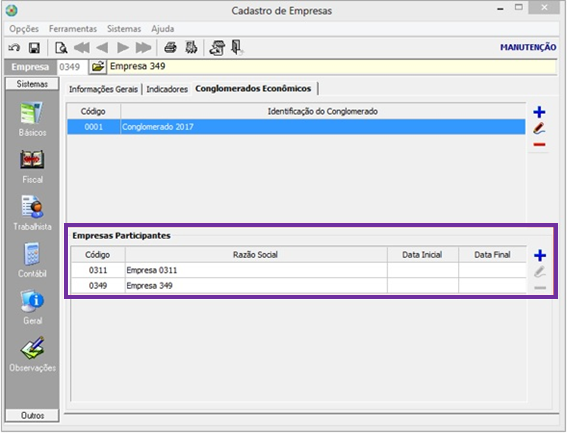
Task: Click the undo icon in toolbar
Action: coord(14,48)
